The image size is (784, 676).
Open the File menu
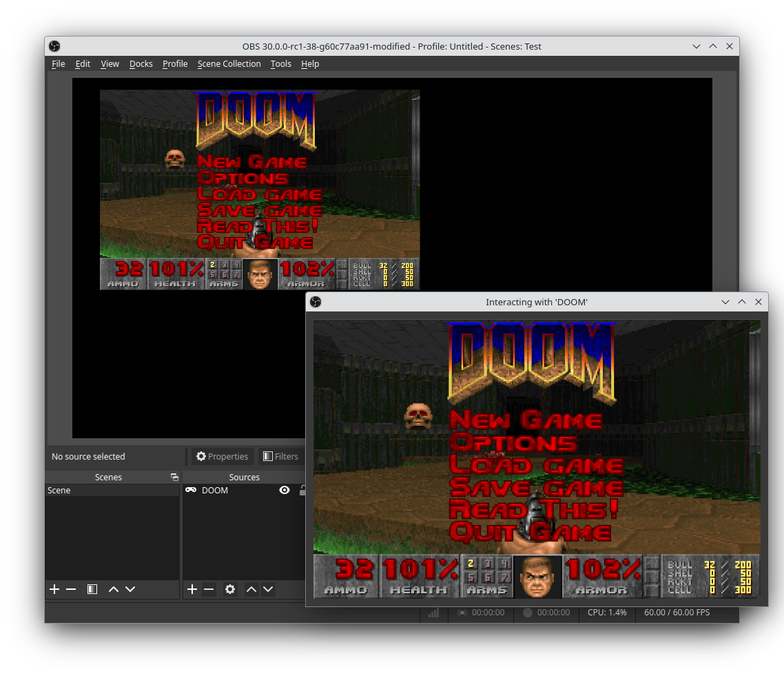[x=58, y=64]
